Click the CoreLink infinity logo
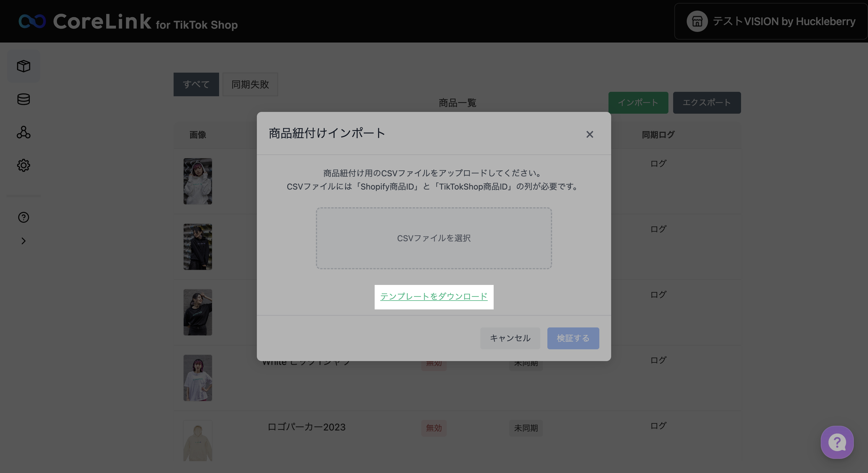This screenshot has height=473, width=868. [32, 21]
